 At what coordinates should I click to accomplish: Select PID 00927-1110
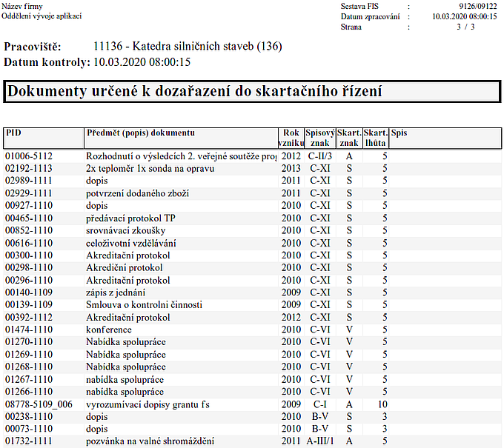[x=29, y=206]
